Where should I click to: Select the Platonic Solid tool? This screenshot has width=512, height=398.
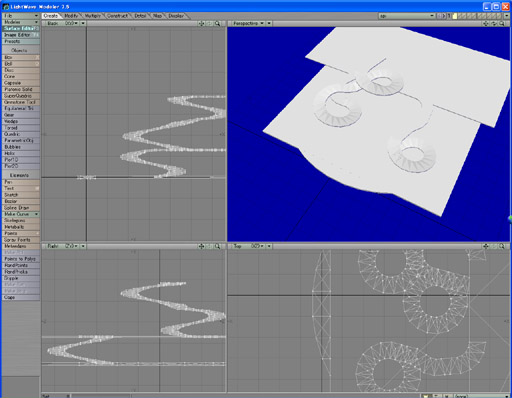point(21,89)
